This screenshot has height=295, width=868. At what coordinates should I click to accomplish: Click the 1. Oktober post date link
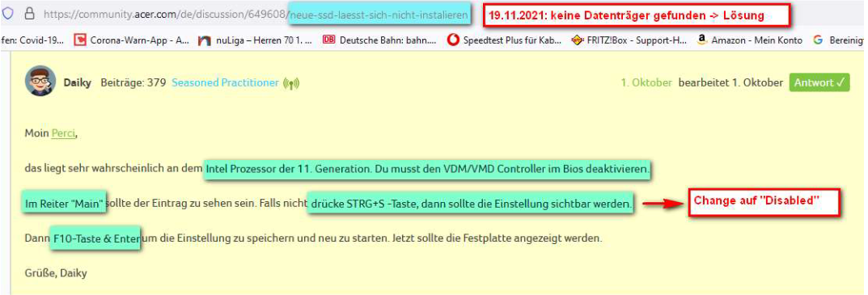[x=646, y=83]
